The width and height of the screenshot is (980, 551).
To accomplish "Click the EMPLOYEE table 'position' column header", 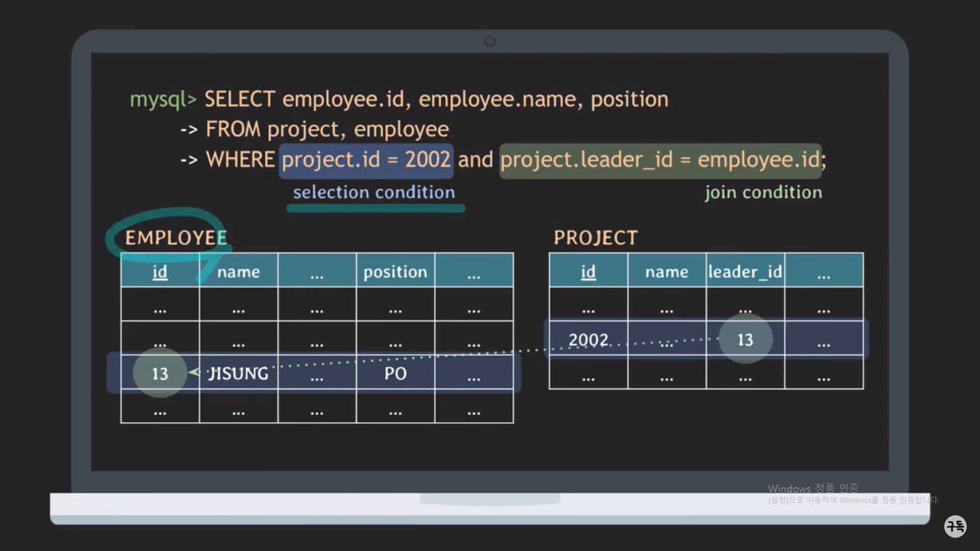I will 395,271.
